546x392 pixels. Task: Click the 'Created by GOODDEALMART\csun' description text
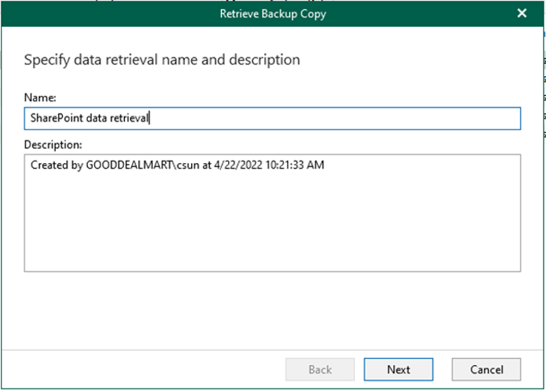177,165
